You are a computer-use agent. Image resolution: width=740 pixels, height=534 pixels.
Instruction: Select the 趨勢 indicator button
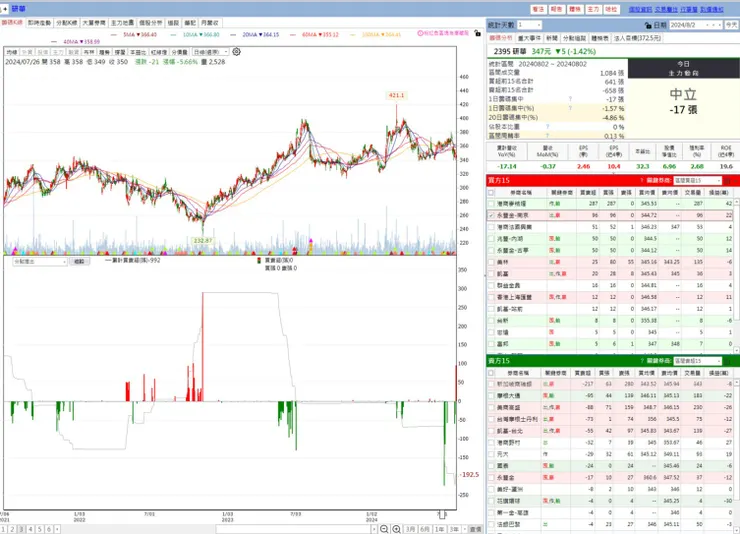pos(104,52)
